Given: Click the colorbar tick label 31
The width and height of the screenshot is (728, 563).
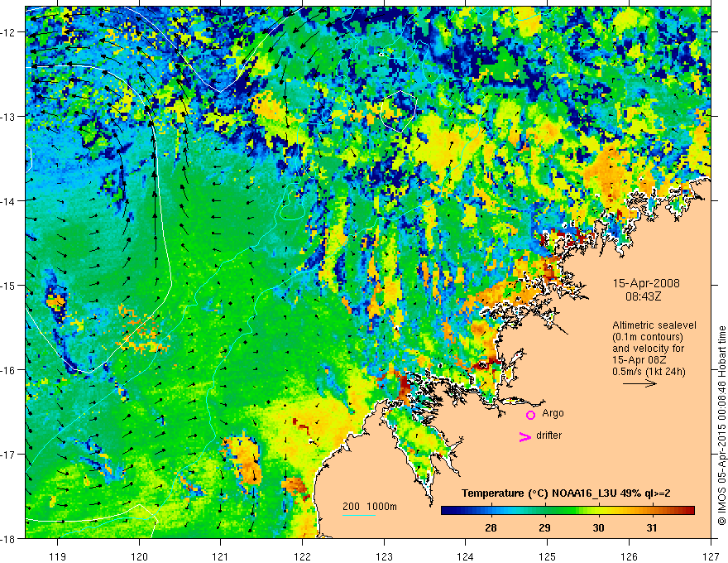Looking at the screenshot, I should [x=652, y=528].
